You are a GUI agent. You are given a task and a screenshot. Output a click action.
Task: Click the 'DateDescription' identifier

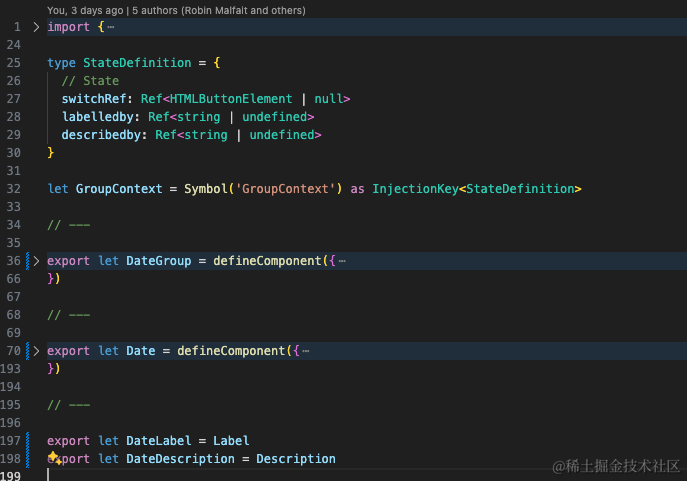181,459
